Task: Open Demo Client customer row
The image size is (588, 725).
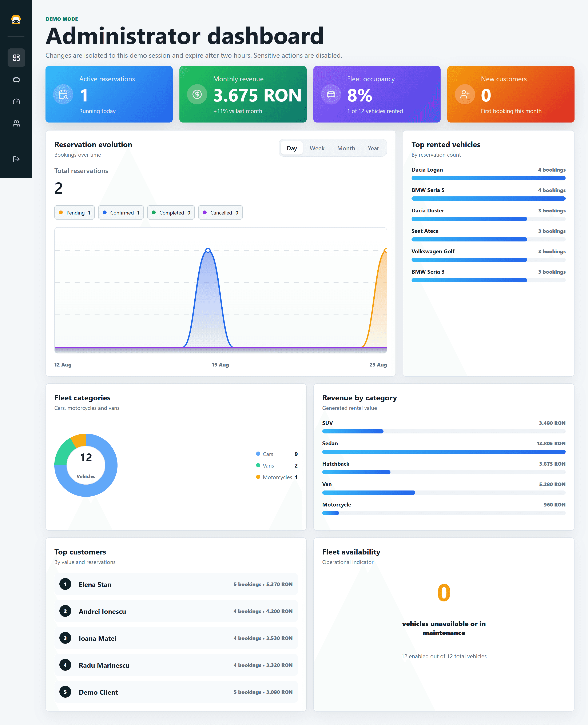Action: point(176,692)
